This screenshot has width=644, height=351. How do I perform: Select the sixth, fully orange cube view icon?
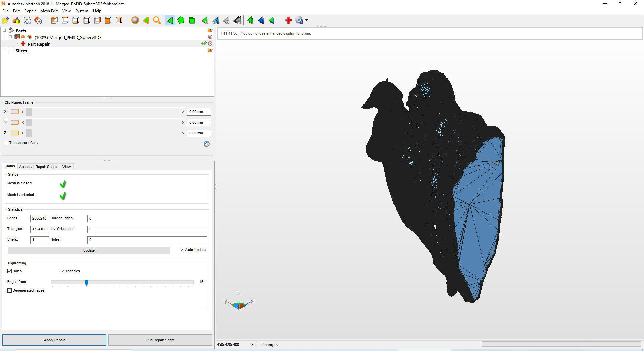[x=108, y=20]
